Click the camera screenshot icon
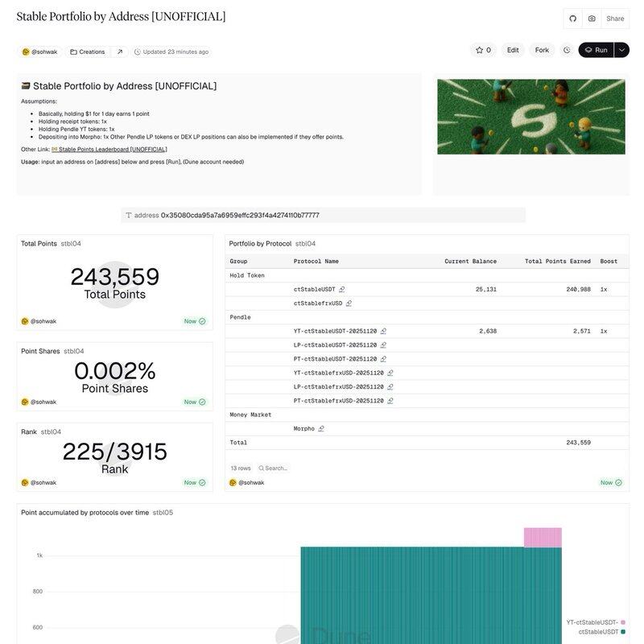Screen dimensions: 644x644 click(x=592, y=19)
